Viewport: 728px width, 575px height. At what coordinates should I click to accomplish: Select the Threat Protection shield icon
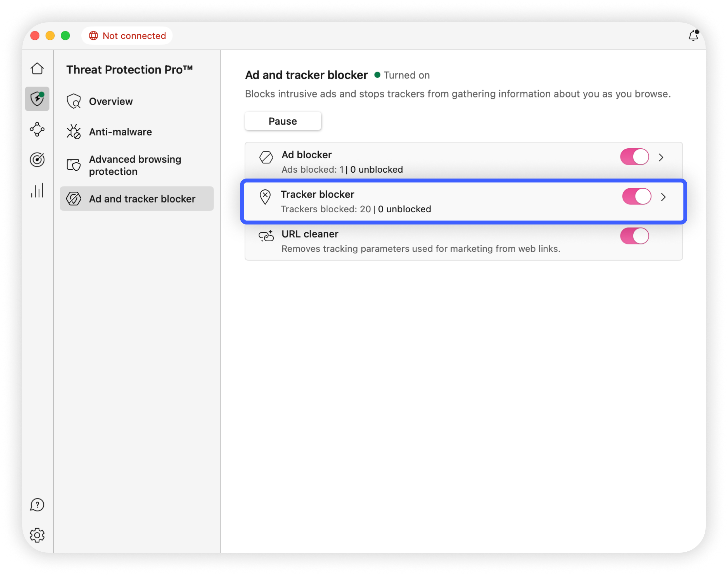(x=37, y=99)
